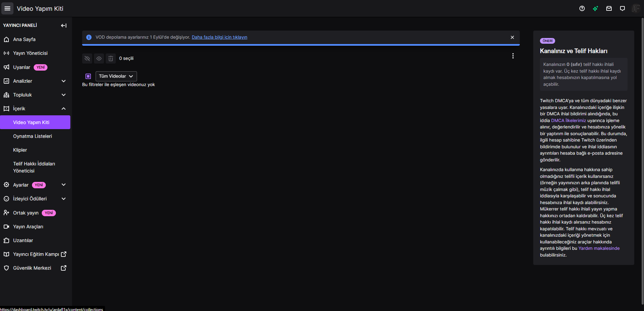Click the crossed-eye unpublish videos button
The width and height of the screenshot is (644, 311).
click(87, 59)
